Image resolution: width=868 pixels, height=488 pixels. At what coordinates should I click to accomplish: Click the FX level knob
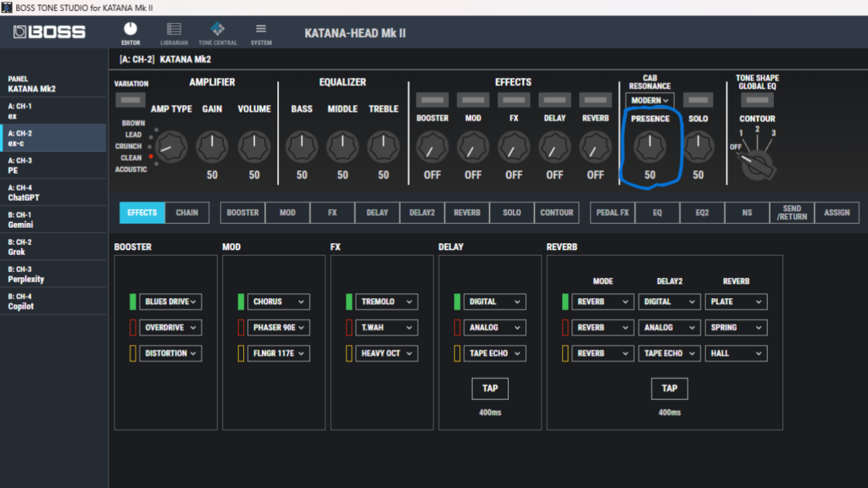[514, 147]
